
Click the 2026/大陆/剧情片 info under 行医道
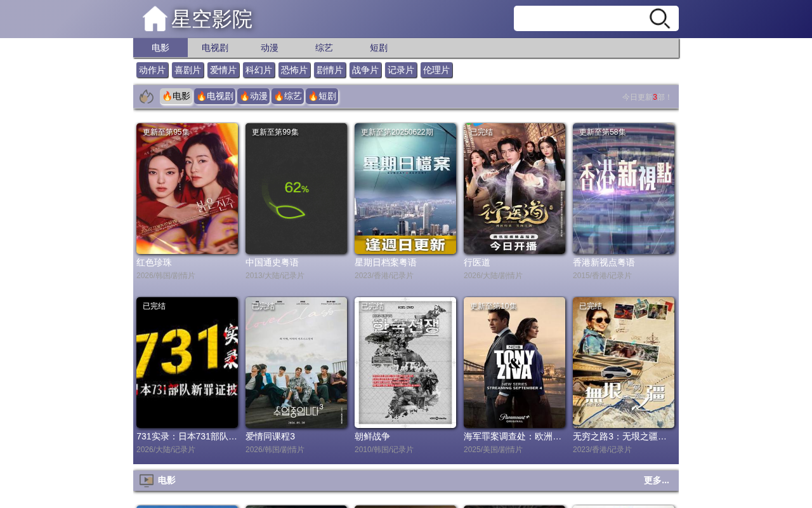pos(494,276)
